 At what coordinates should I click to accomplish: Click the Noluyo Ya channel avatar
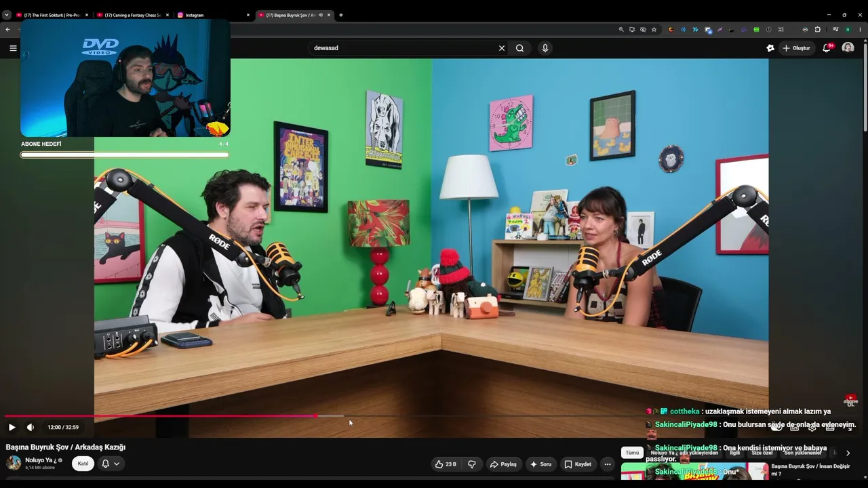pyautogui.click(x=14, y=464)
